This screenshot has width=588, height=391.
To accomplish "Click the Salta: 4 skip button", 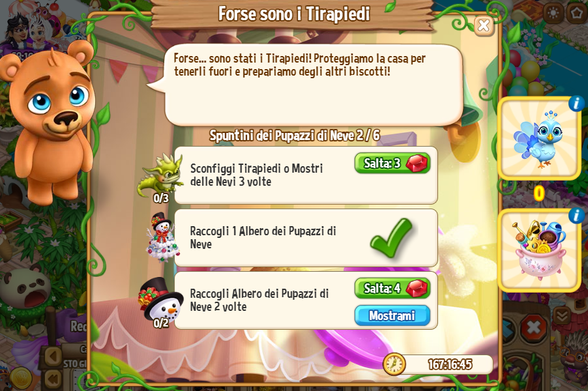I will coord(392,288).
